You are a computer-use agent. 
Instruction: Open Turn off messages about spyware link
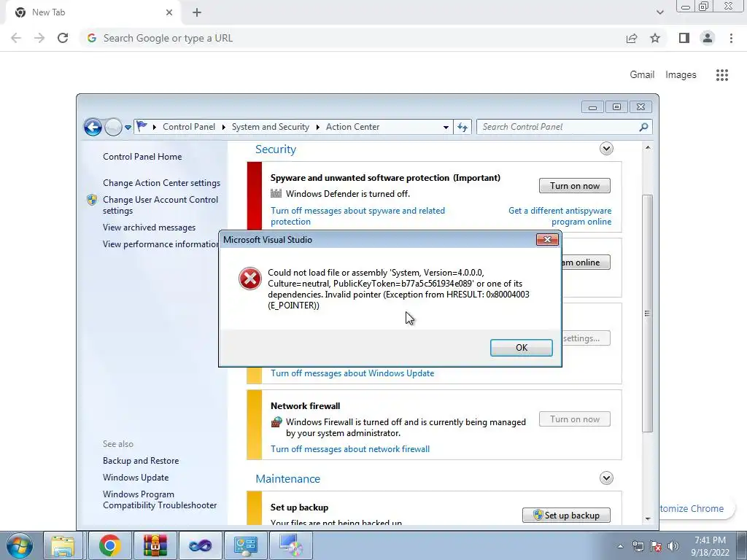(357, 216)
